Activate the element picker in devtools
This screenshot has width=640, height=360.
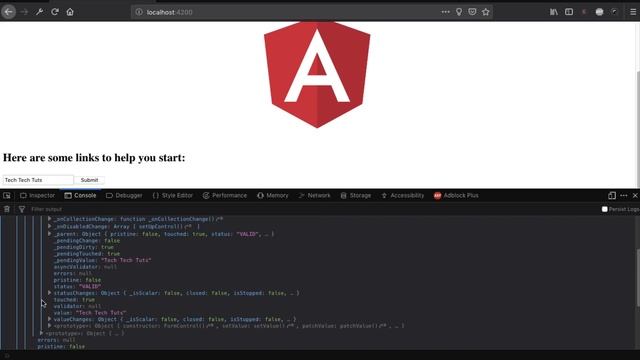pos(7,196)
